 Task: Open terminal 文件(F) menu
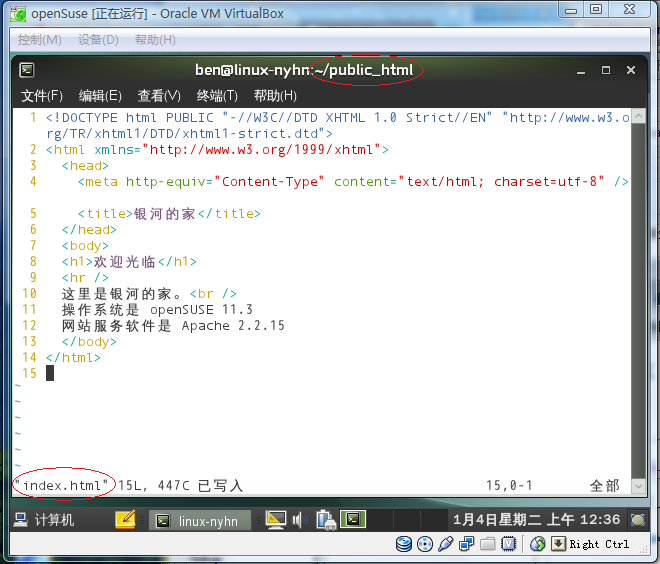click(42, 96)
